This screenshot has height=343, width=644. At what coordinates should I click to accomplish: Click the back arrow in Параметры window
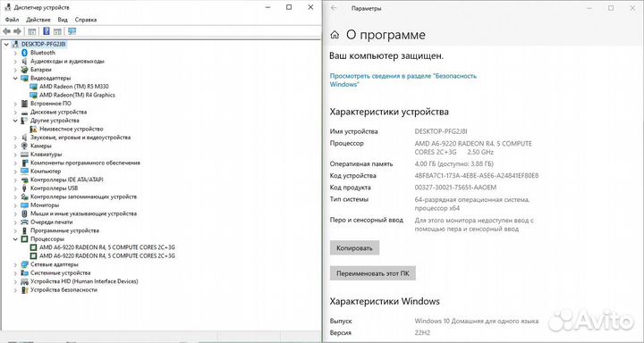pos(334,8)
